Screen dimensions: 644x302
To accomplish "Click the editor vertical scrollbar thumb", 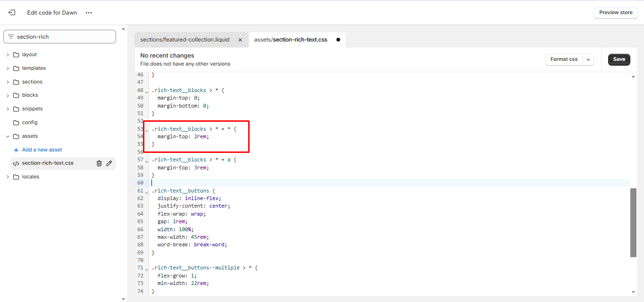I will tap(633, 223).
